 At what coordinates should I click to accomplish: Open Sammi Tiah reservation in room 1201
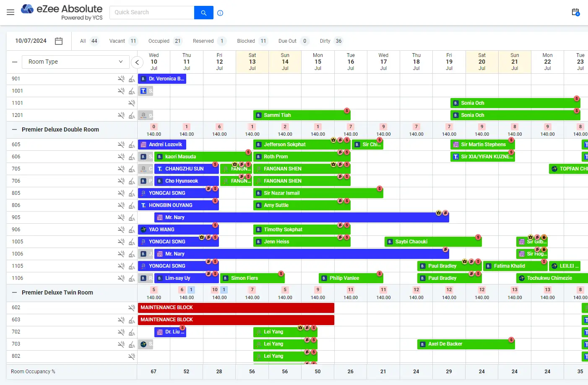(x=302, y=115)
